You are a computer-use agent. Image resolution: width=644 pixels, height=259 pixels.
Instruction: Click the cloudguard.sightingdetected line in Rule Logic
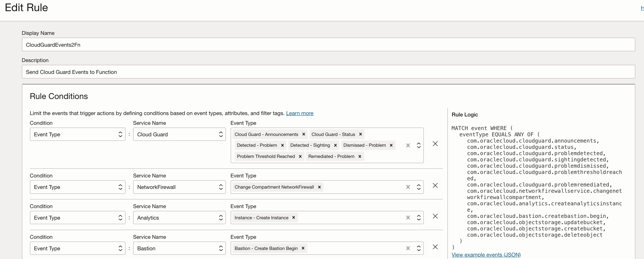point(538,160)
